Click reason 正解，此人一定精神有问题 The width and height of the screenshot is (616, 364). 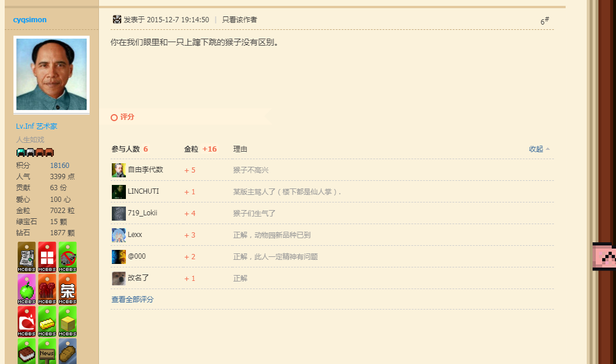[275, 256]
